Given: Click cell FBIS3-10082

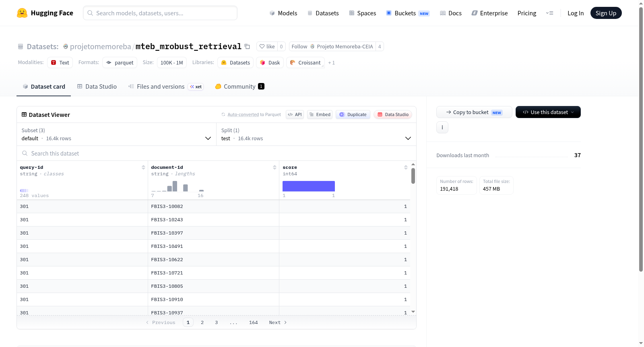Looking at the screenshot, I should coord(213,206).
